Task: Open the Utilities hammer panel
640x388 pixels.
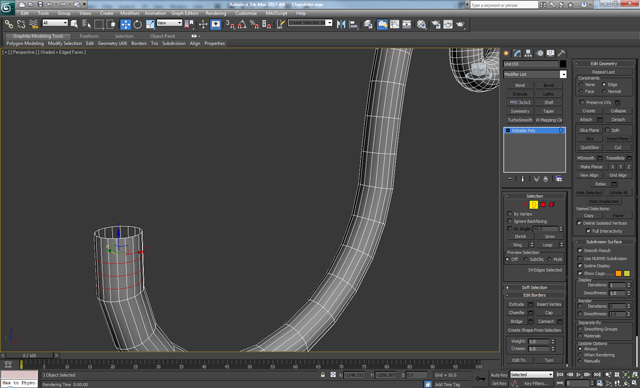Action: point(562,53)
